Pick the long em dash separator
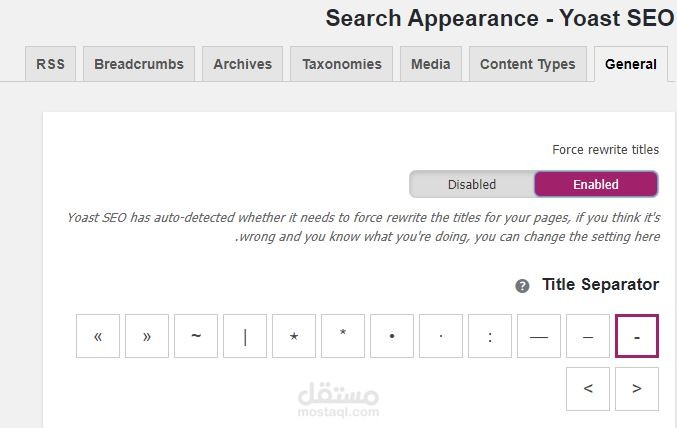This screenshot has width=677, height=428. coord(539,336)
